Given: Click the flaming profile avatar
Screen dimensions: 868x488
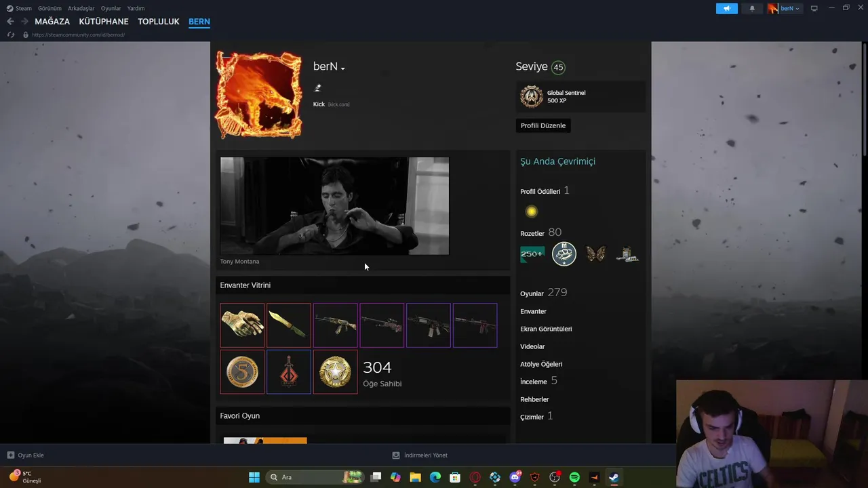Looking at the screenshot, I should (258, 94).
